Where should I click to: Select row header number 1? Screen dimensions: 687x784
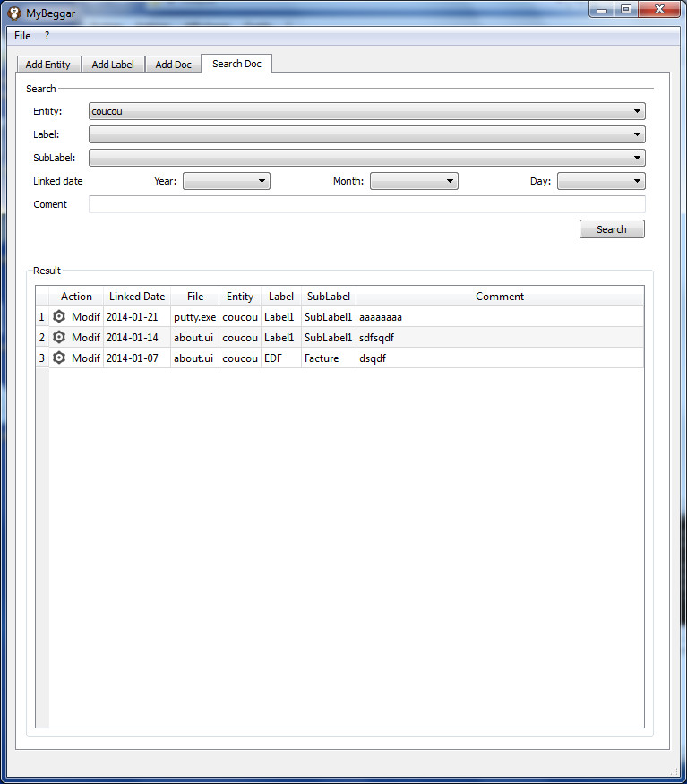tap(42, 317)
